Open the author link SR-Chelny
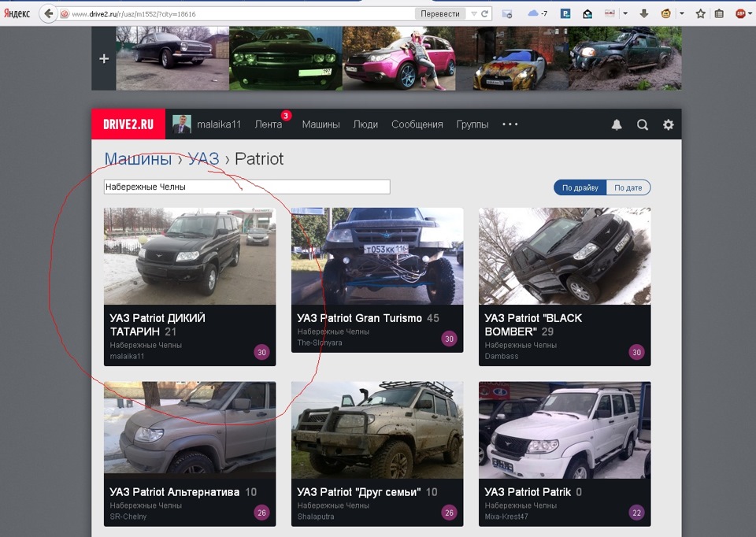This screenshot has width=756, height=537. pos(128,517)
